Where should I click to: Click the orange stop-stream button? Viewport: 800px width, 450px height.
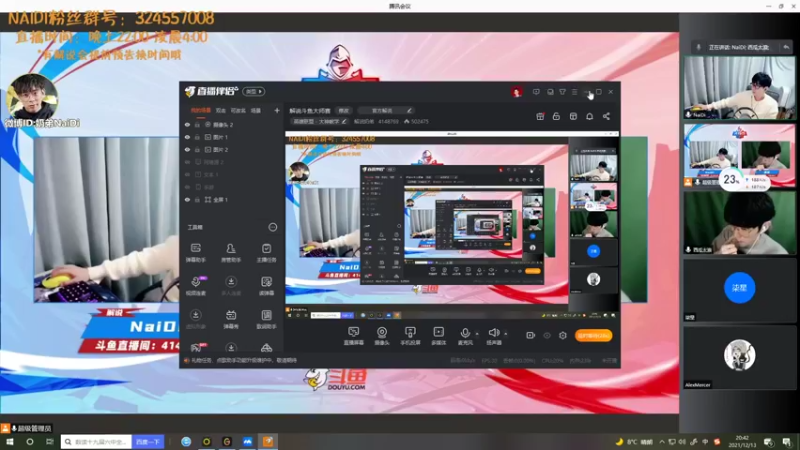coord(593,336)
